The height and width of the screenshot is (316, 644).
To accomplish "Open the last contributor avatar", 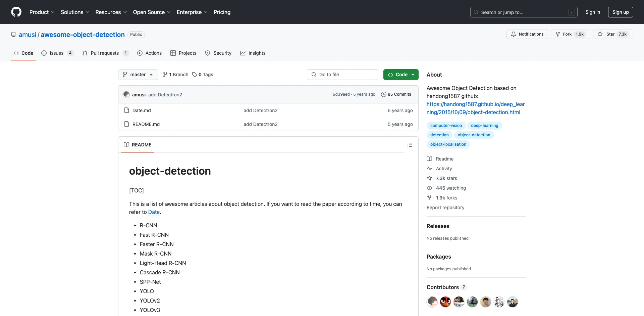I will [x=513, y=302].
